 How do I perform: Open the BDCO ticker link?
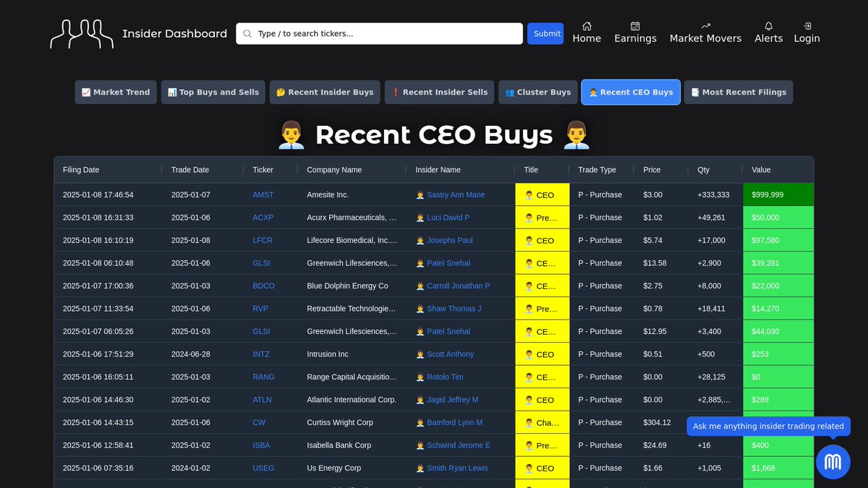pos(263,286)
